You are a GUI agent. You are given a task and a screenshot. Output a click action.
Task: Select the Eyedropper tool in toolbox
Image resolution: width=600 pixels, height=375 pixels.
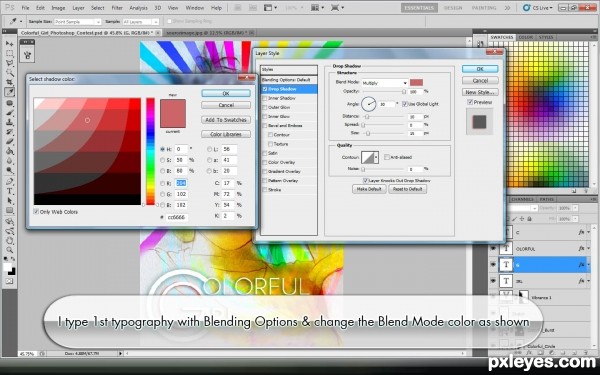click(9, 92)
